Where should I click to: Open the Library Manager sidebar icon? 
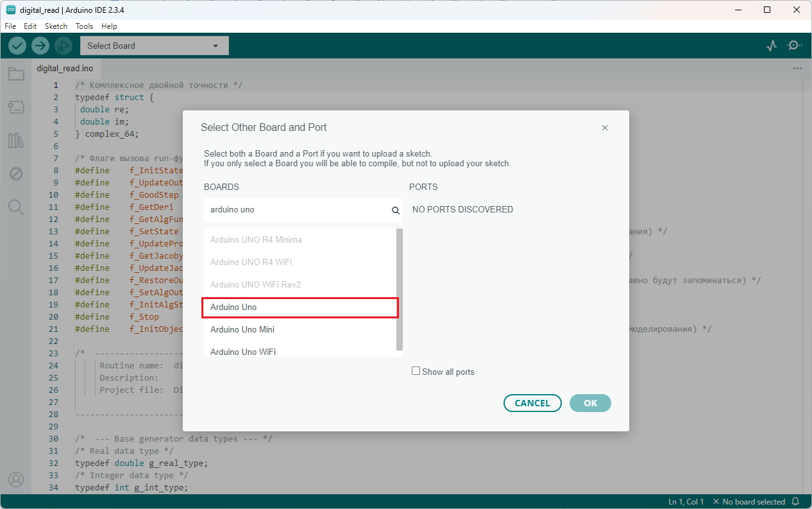(x=16, y=141)
